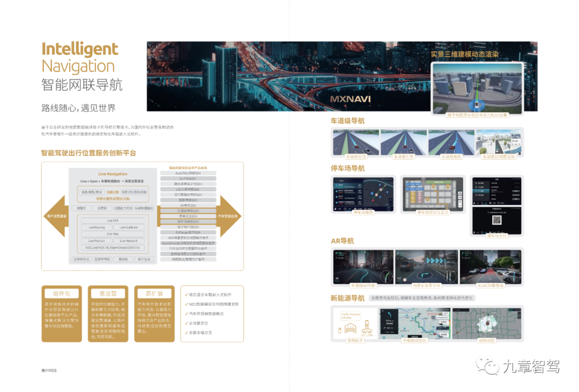The image size is (579, 392).
Task: Click the Live Navigation diagram title
Action: click(x=113, y=174)
